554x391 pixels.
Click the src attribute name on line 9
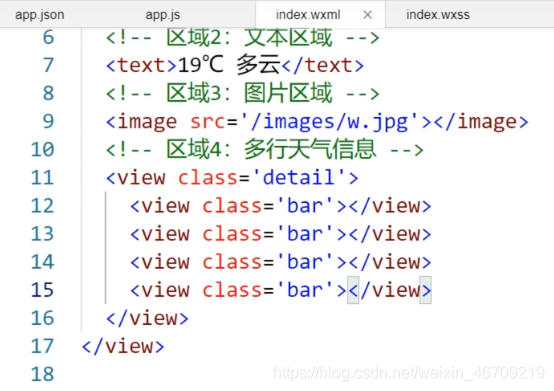click(x=208, y=122)
